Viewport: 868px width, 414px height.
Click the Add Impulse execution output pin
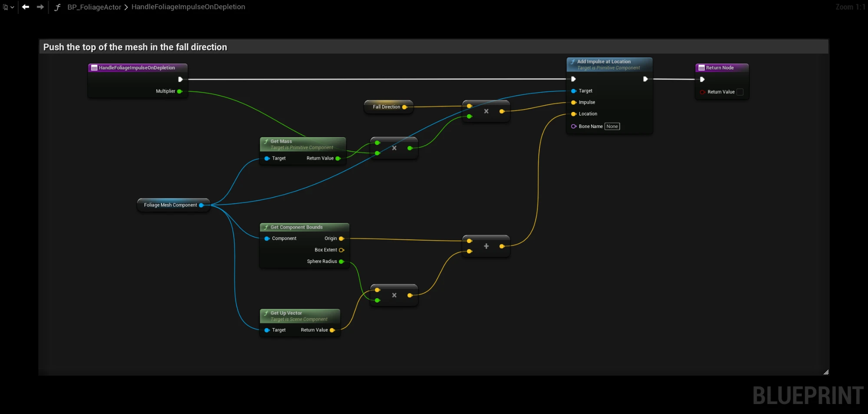(x=645, y=79)
